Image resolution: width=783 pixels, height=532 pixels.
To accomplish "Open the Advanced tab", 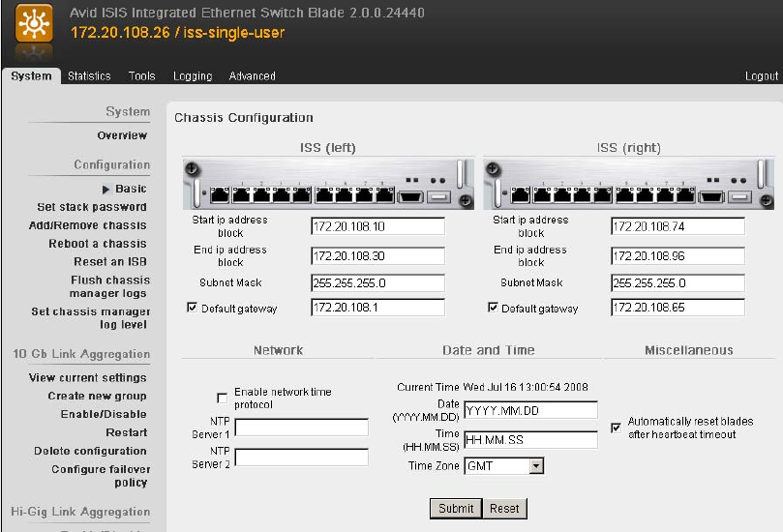I will click(253, 75).
